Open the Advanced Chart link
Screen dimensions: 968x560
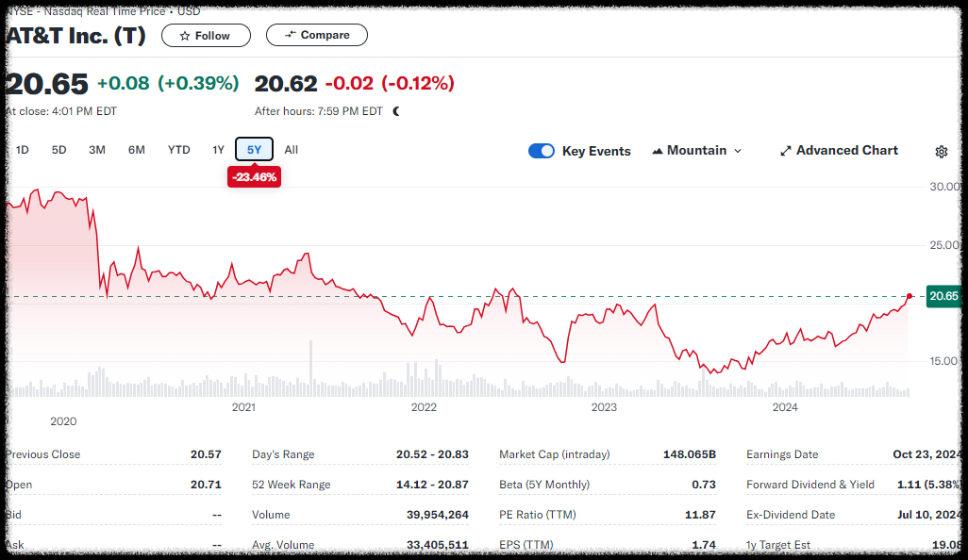click(x=839, y=151)
